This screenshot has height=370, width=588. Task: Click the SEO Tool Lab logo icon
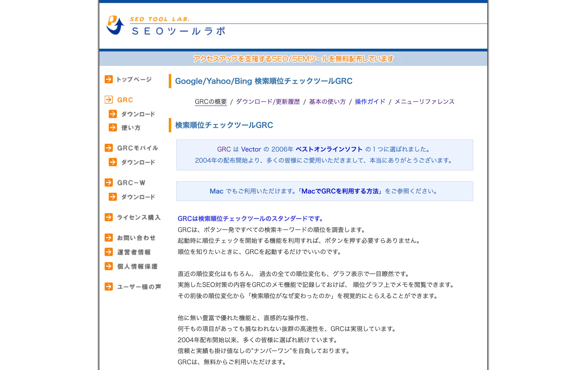[x=115, y=25]
